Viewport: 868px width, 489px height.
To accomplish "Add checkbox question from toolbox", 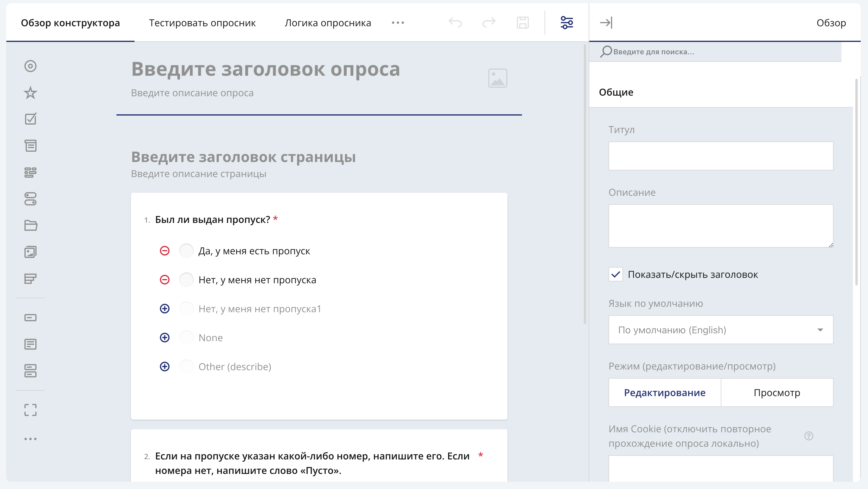I will click(x=30, y=119).
